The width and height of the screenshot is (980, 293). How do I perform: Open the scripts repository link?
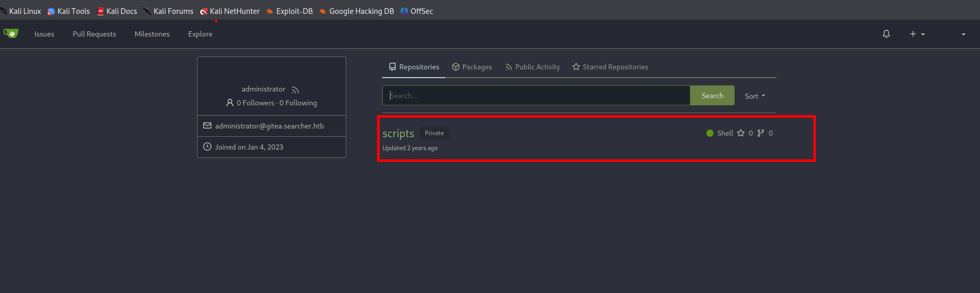pyautogui.click(x=398, y=134)
